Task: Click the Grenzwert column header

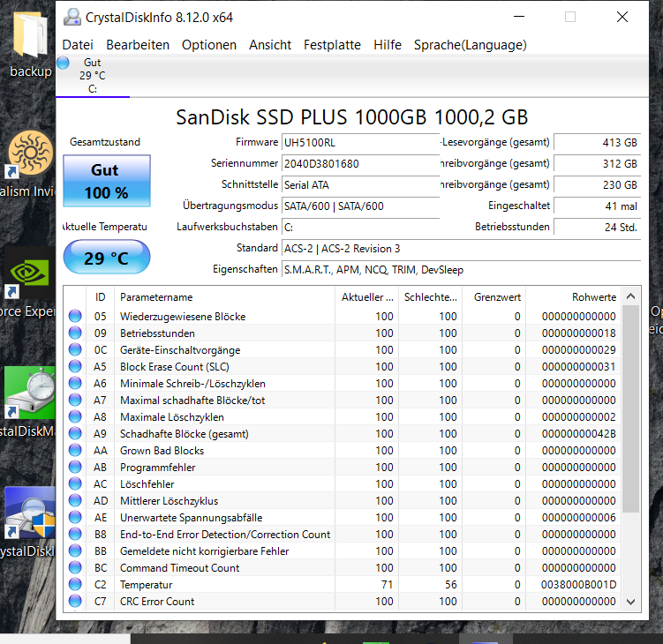Action: pos(494,297)
